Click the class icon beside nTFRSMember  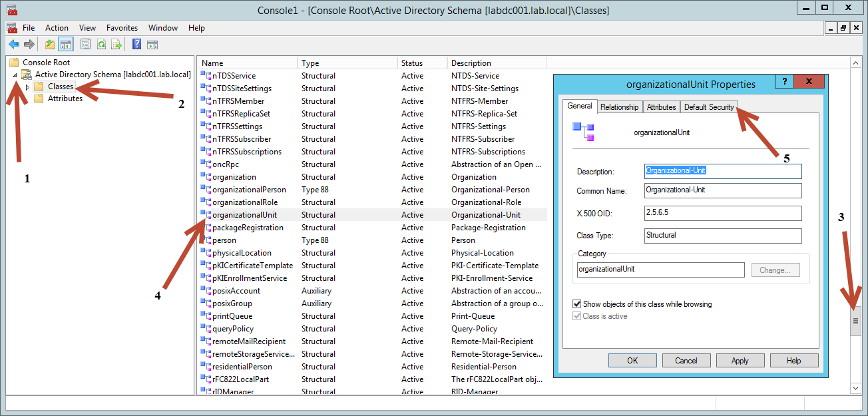click(x=206, y=101)
